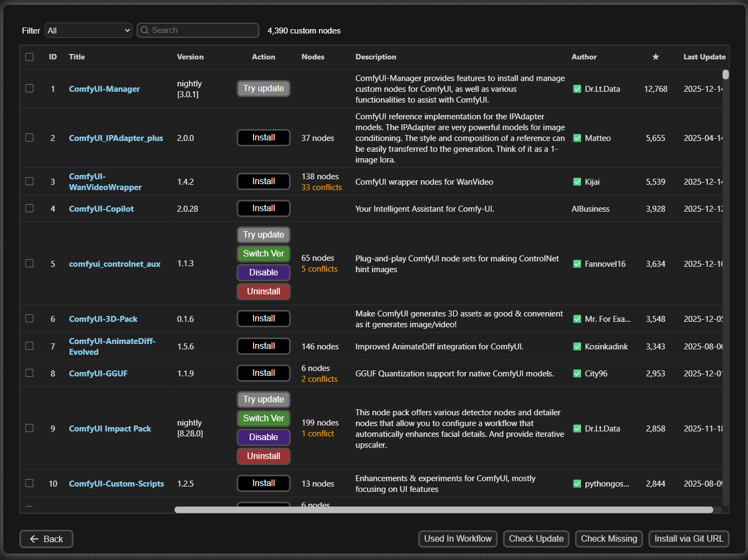Click the verified checkmark next to Fannovel16

[x=577, y=264]
